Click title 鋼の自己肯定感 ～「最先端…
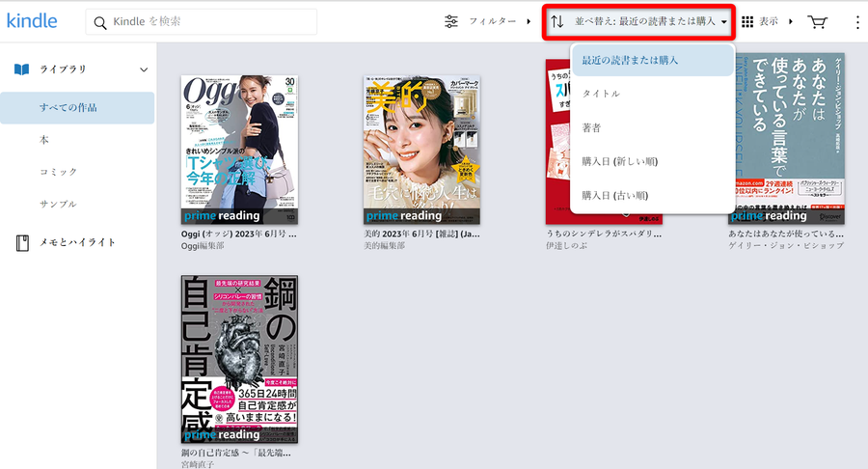The image size is (868, 469). click(x=236, y=453)
